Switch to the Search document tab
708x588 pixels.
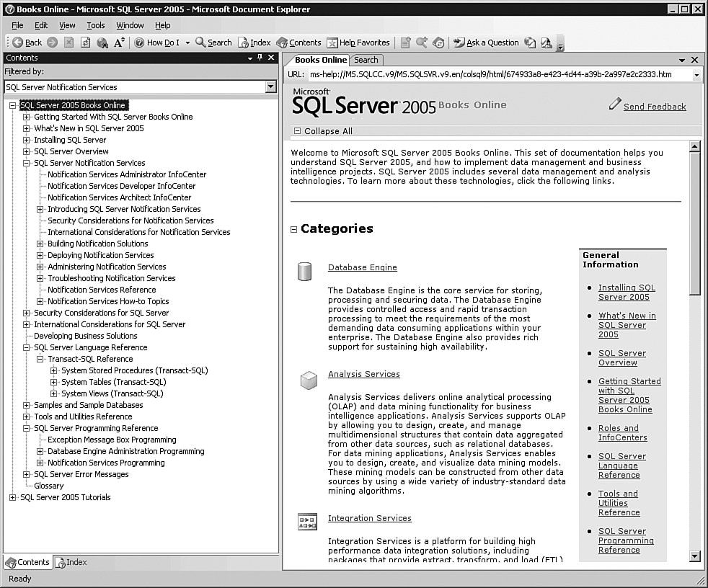point(366,60)
